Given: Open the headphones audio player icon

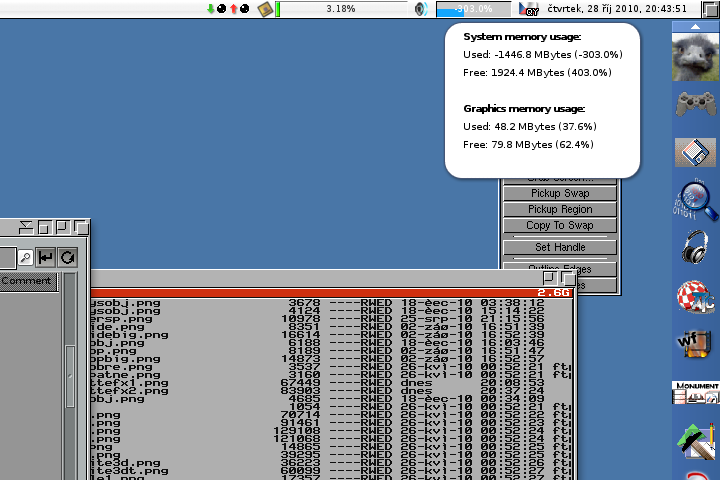Looking at the screenshot, I should click(x=695, y=247).
